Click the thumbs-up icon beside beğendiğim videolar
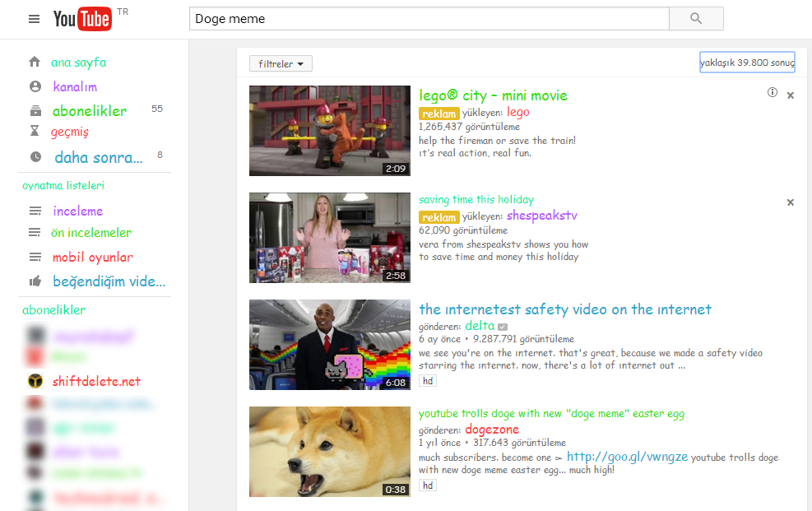Screen dimensions: 812x511 click(35, 281)
